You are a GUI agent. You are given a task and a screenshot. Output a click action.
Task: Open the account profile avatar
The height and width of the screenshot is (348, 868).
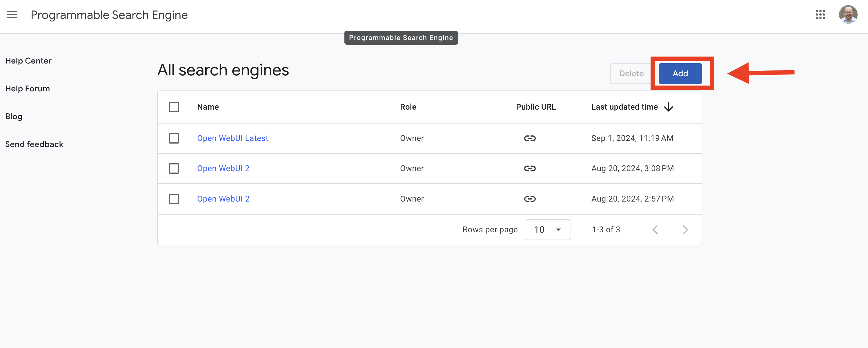click(848, 15)
